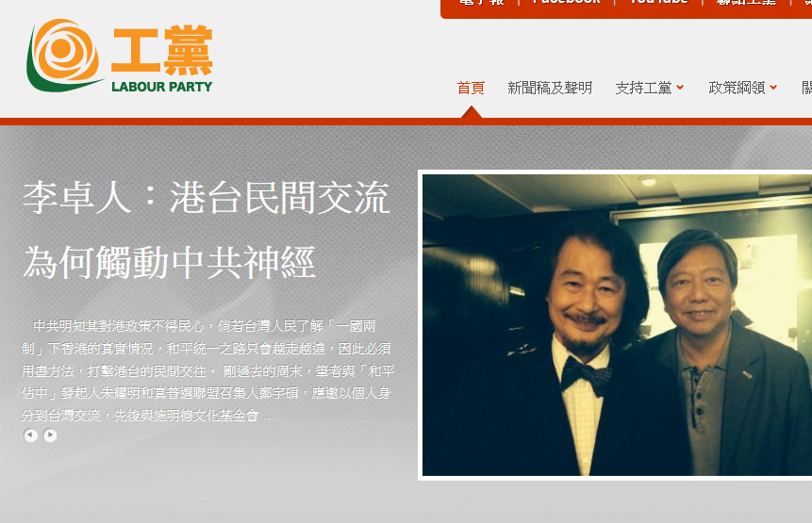Open the YouTube link in top bar
The height and width of the screenshot is (523, 812).
click(x=658, y=2)
